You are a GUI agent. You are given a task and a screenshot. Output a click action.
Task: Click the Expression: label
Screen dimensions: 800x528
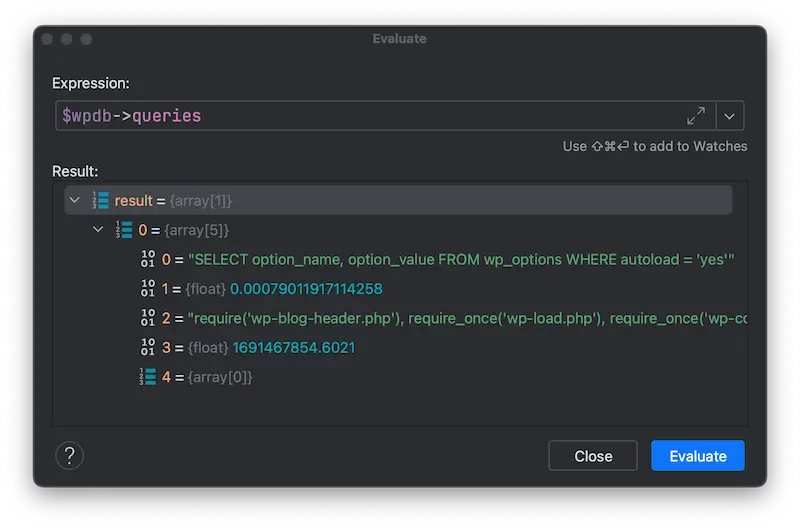[x=91, y=83]
